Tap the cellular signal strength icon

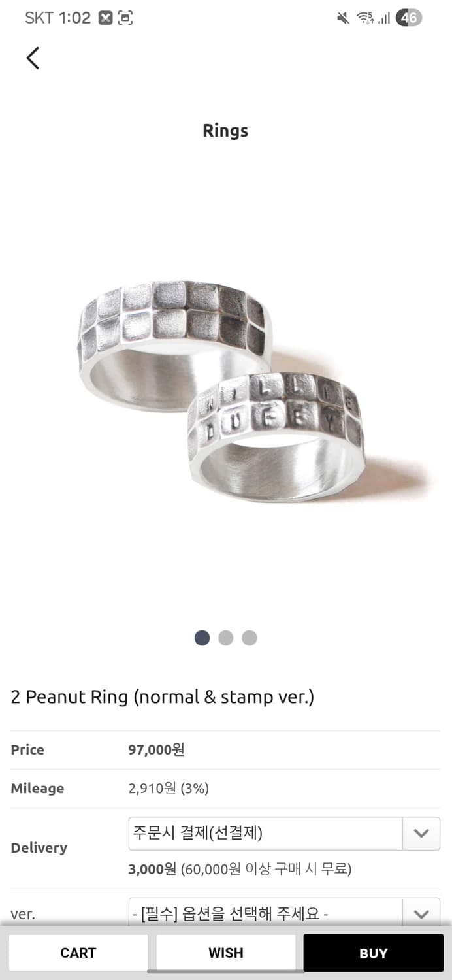(384, 19)
